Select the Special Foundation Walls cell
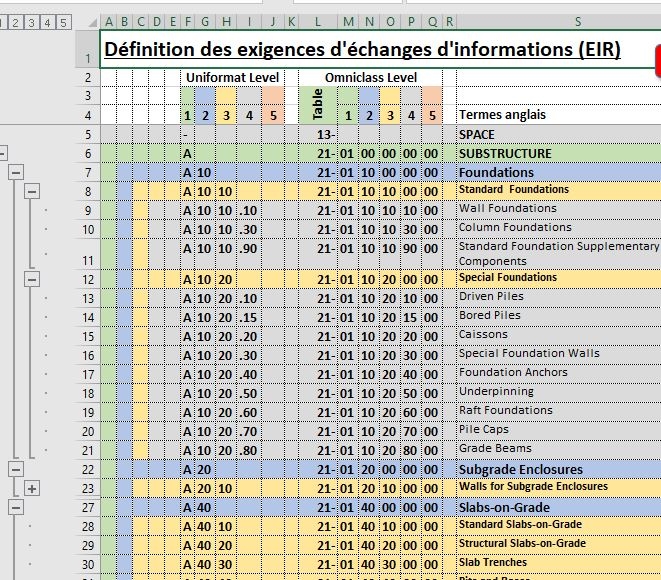661x580 pixels. click(x=559, y=355)
